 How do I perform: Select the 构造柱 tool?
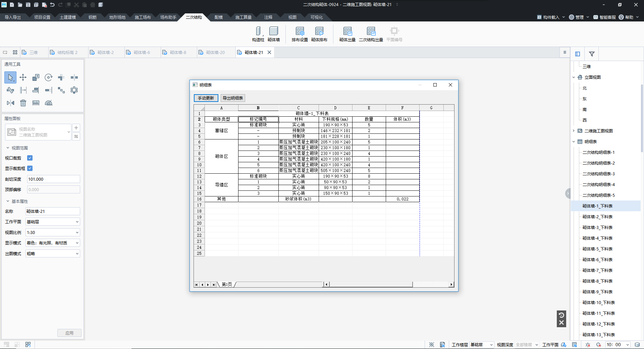pyautogui.click(x=258, y=34)
